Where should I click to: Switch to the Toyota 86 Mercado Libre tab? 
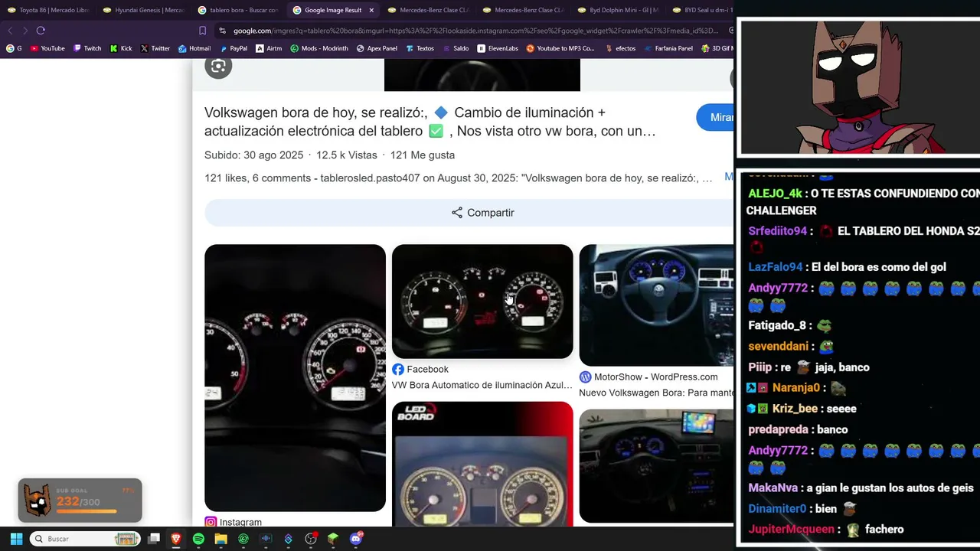tap(47, 10)
